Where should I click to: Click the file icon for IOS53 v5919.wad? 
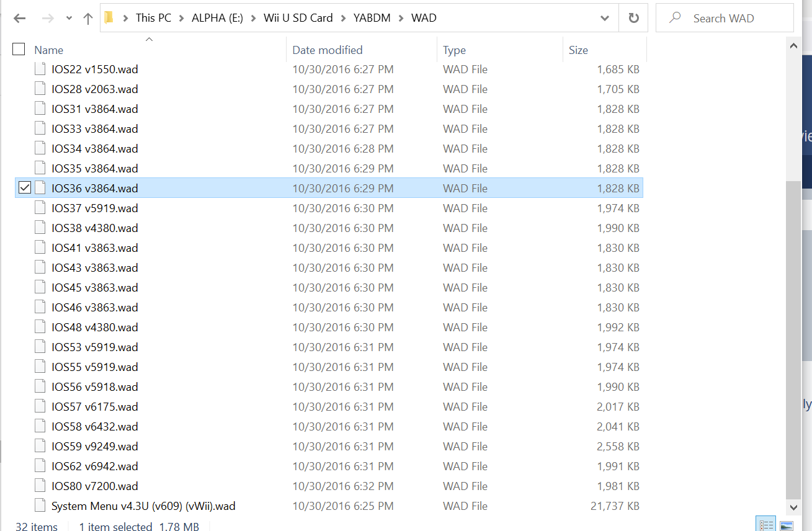point(40,347)
